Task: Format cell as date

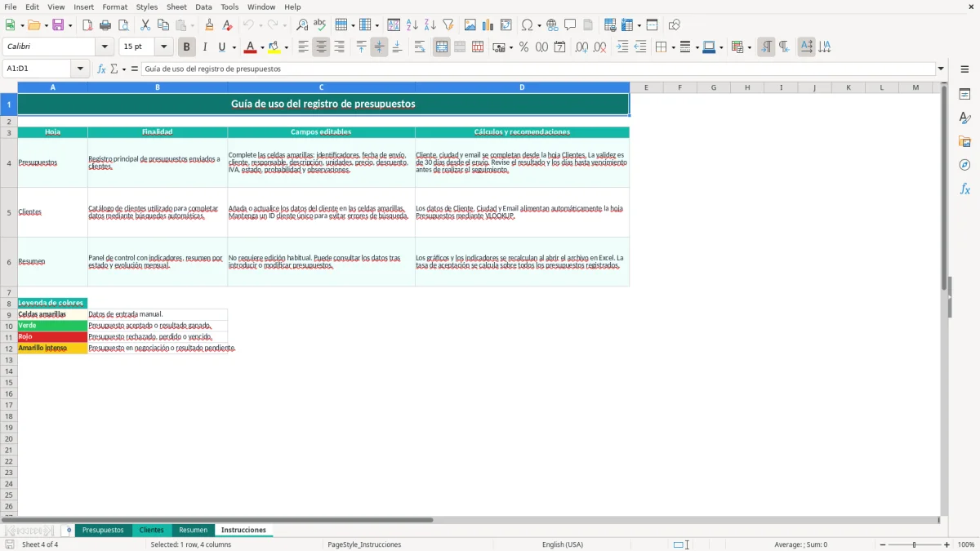Action: click(x=560, y=47)
